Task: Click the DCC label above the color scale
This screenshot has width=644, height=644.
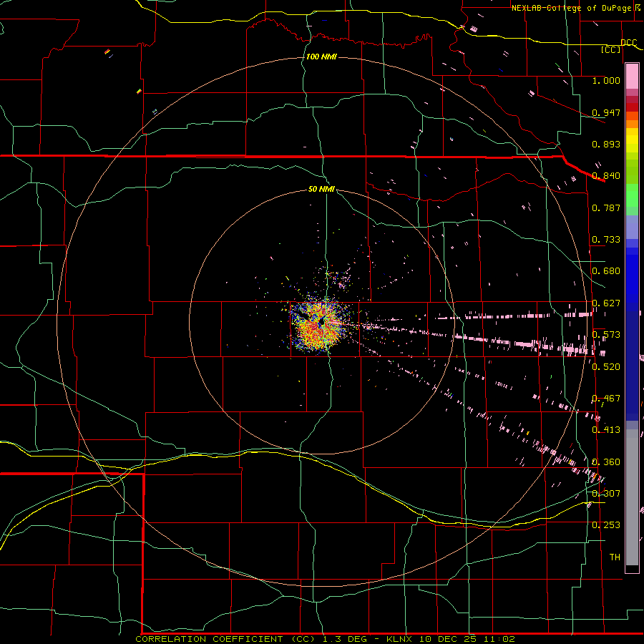Action: coord(629,43)
